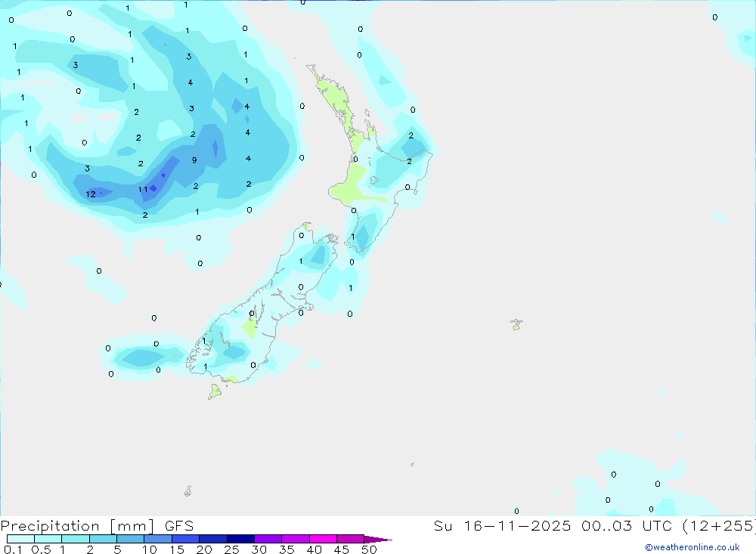The height and width of the screenshot is (554, 756).
Task: Click the legend label '35'
Action: tap(287, 549)
